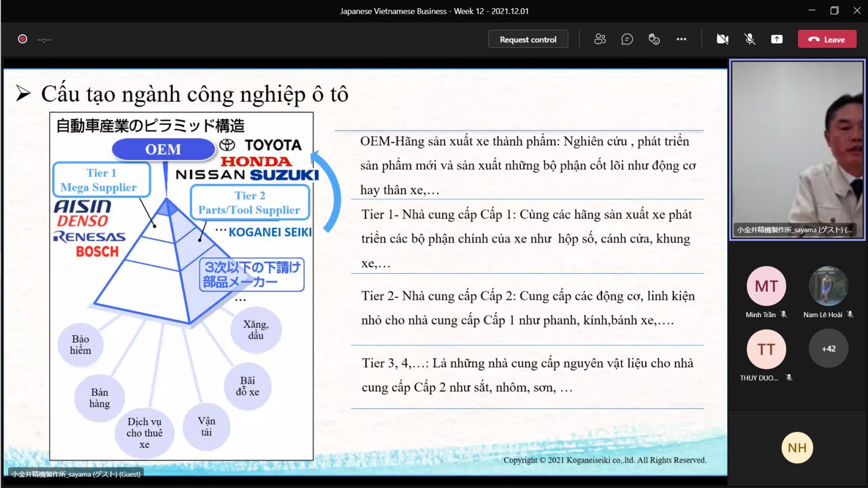Screen dimensions: 868x488
Task: Click the recording indicator icon
Action: 22,39
